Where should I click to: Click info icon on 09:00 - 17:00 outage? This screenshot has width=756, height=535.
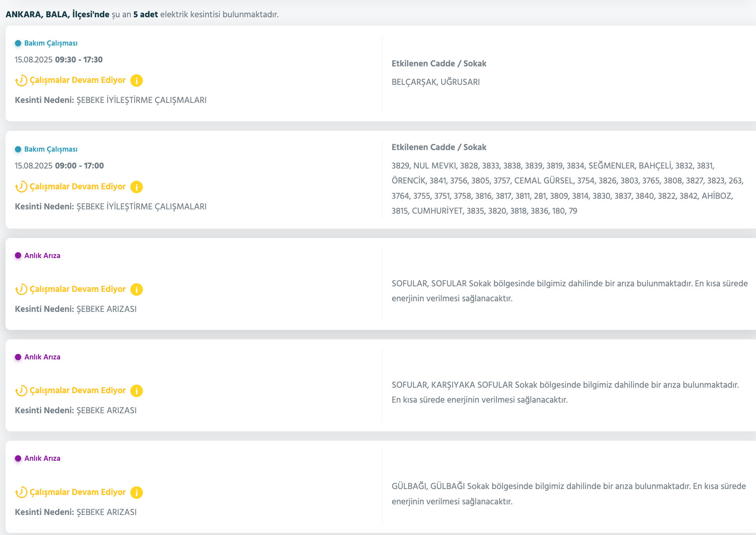coord(136,187)
